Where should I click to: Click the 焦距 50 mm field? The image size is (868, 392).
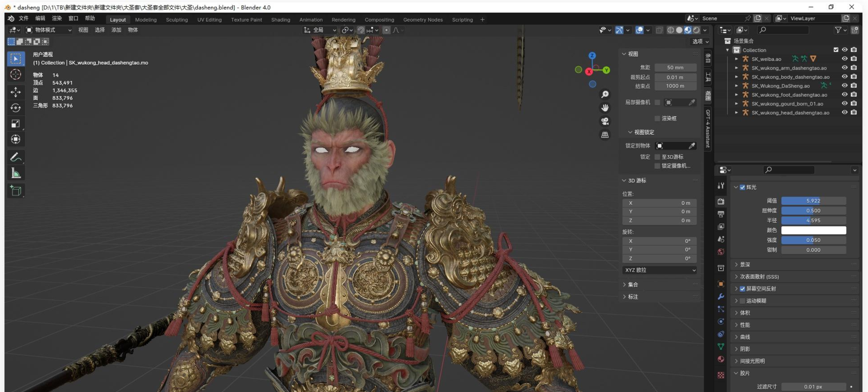pyautogui.click(x=675, y=68)
